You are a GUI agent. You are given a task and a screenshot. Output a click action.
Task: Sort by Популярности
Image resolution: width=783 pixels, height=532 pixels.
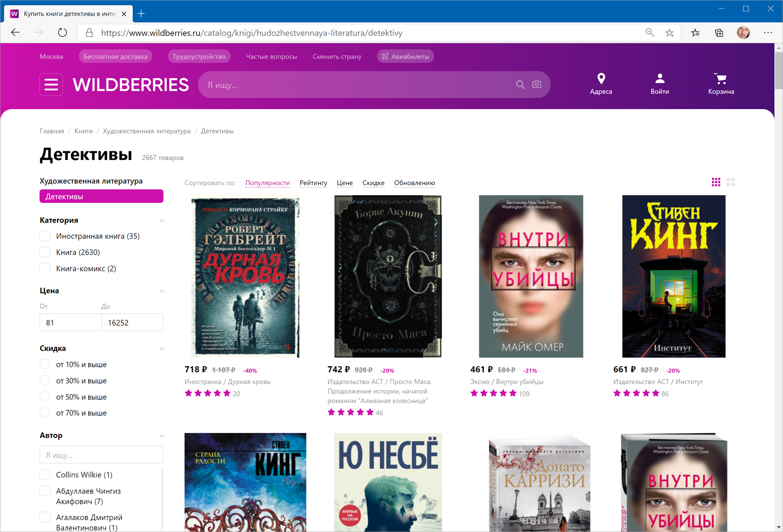point(268,183)
